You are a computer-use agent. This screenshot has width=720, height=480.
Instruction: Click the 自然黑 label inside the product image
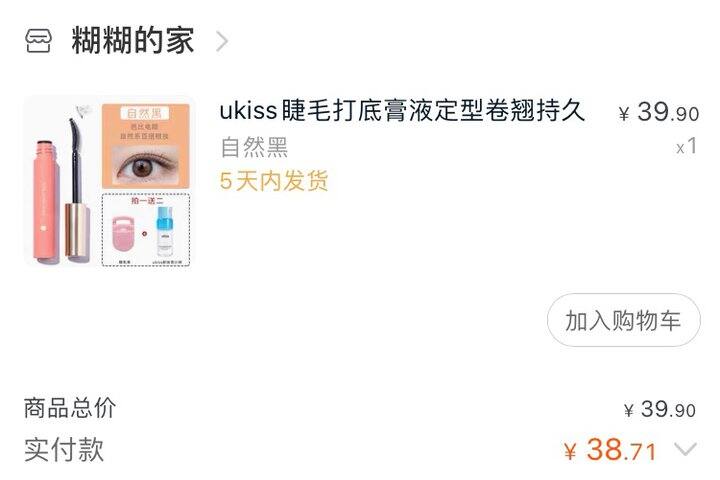pos(145,113)
